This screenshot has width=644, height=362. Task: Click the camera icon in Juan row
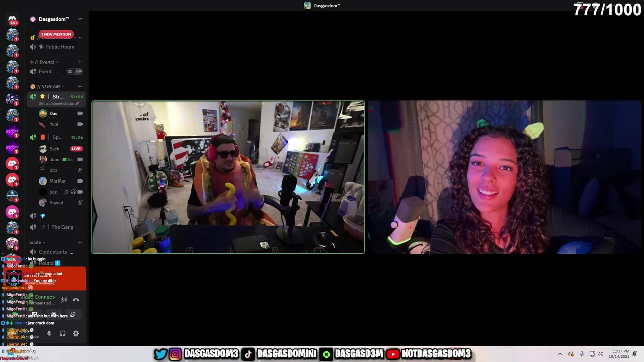80,160
